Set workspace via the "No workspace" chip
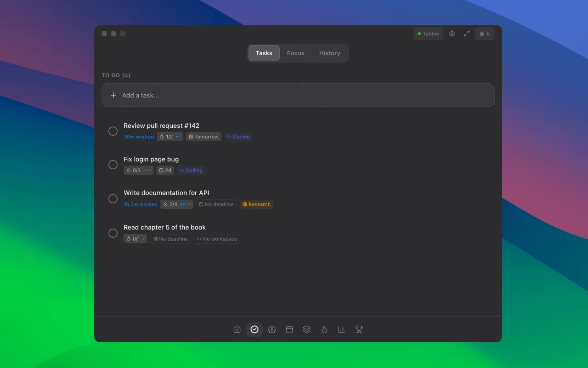This screenshot has height=368, width=588. point(217,239)
